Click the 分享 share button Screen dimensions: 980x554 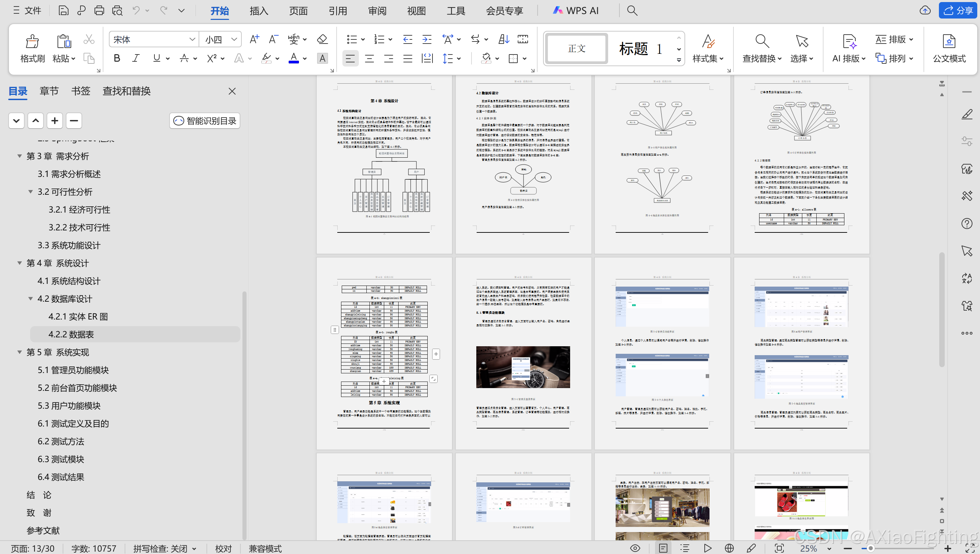point(958,10)
